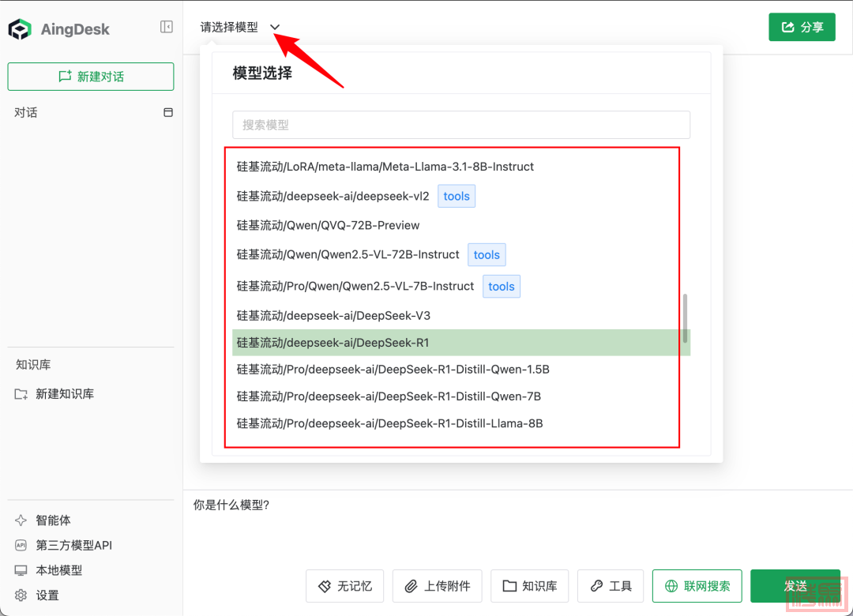The width and height of the screenshot is (853, 616).
Task: Start a new chat with 新建对话
Action: [91, 76]
